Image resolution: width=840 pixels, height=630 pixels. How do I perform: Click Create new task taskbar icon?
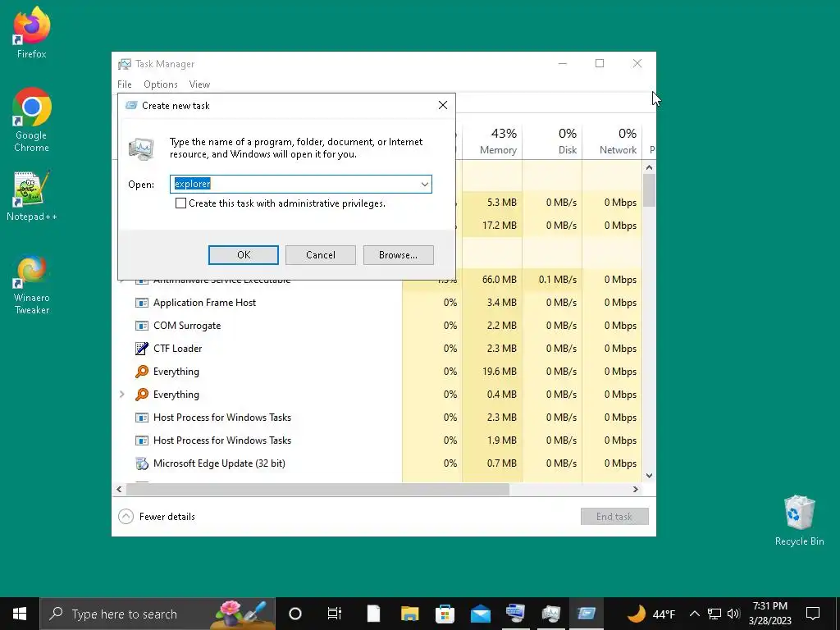tap(586, 614)
